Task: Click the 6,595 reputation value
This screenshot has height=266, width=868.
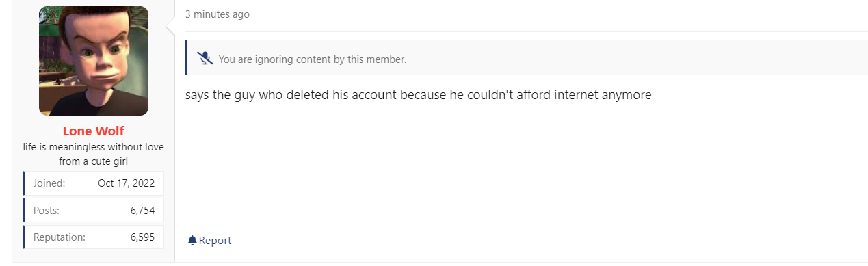Action: coord(143,237)
